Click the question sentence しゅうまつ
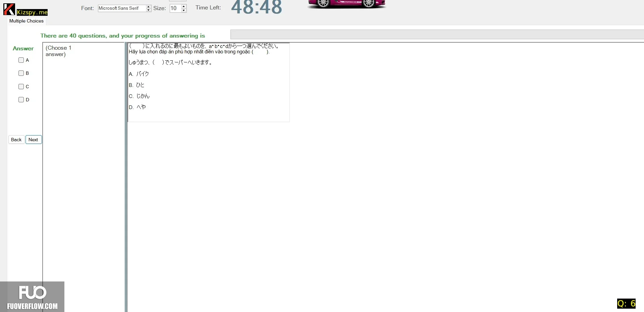 (170, 62)
